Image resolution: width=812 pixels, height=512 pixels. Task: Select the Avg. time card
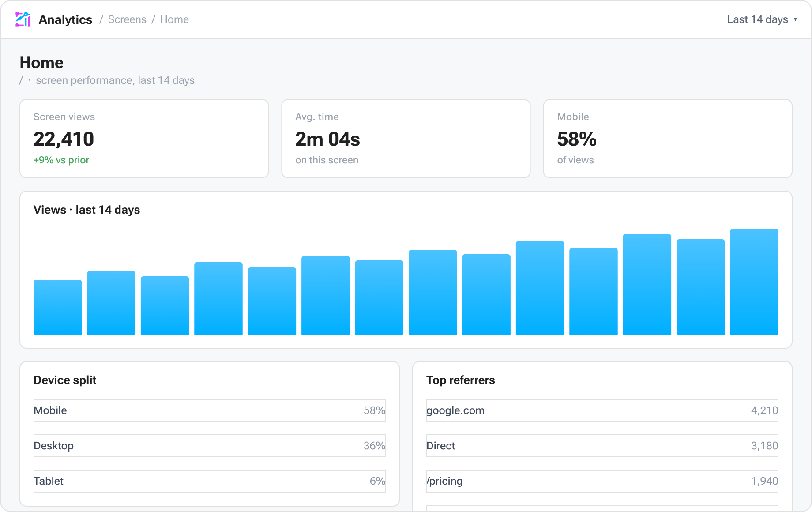pyautogui.click(x=406, y=139)
